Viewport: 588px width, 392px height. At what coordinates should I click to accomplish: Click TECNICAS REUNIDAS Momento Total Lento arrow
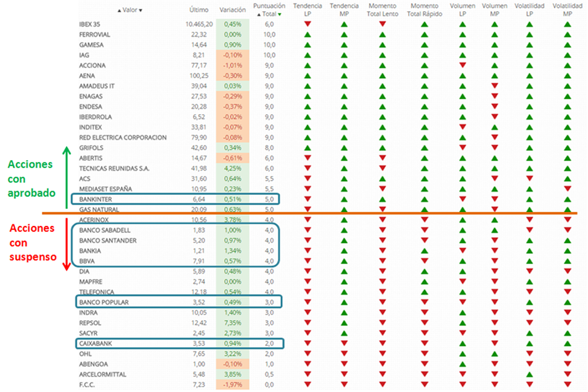pos(382,168)
